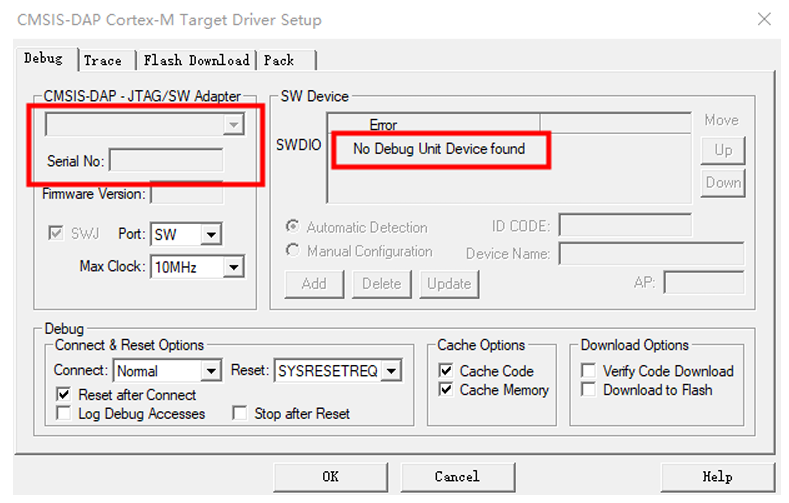Click the Device Name field

coord(652,253)
